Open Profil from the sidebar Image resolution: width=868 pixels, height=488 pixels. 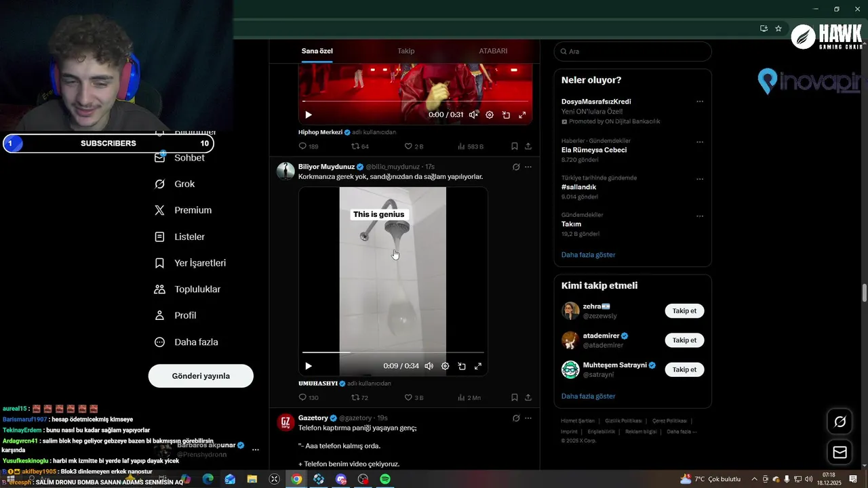176,315
